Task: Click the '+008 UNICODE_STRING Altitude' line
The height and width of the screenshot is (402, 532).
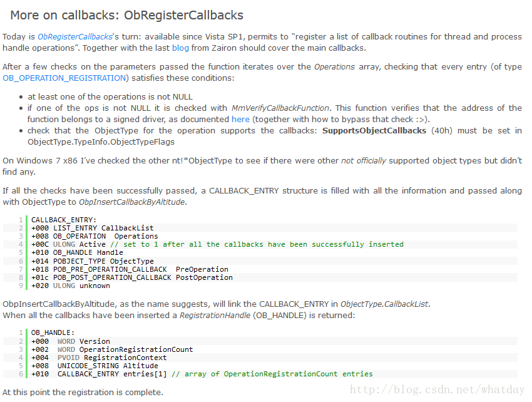Action: click(95, 366)
